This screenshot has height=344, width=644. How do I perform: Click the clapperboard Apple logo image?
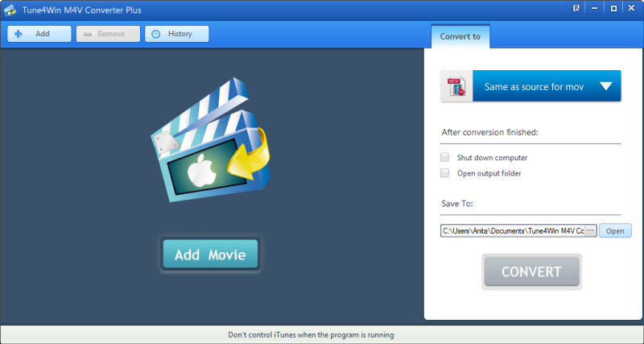211,139
